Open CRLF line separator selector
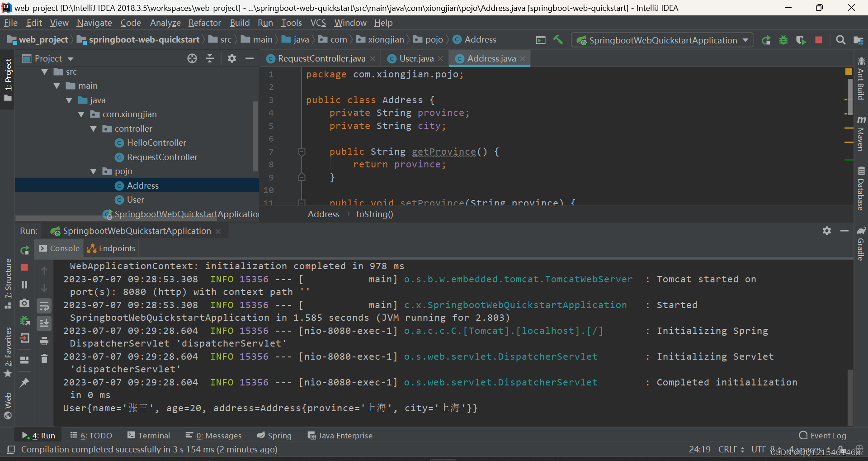Image resolution: width=868 pixels, height=461 pixels. point(731,449)
